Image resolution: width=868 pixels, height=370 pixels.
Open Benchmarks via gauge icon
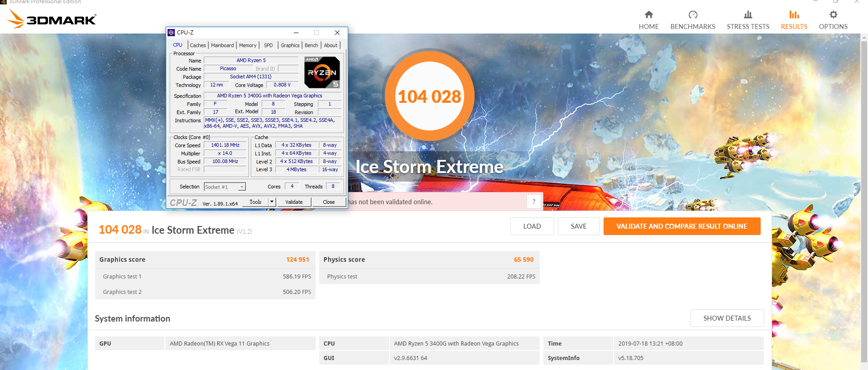[693, 14]
